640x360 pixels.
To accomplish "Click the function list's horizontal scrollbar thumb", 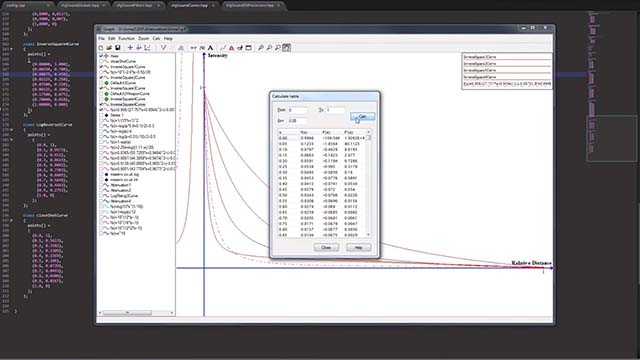I will pos(127,313).
